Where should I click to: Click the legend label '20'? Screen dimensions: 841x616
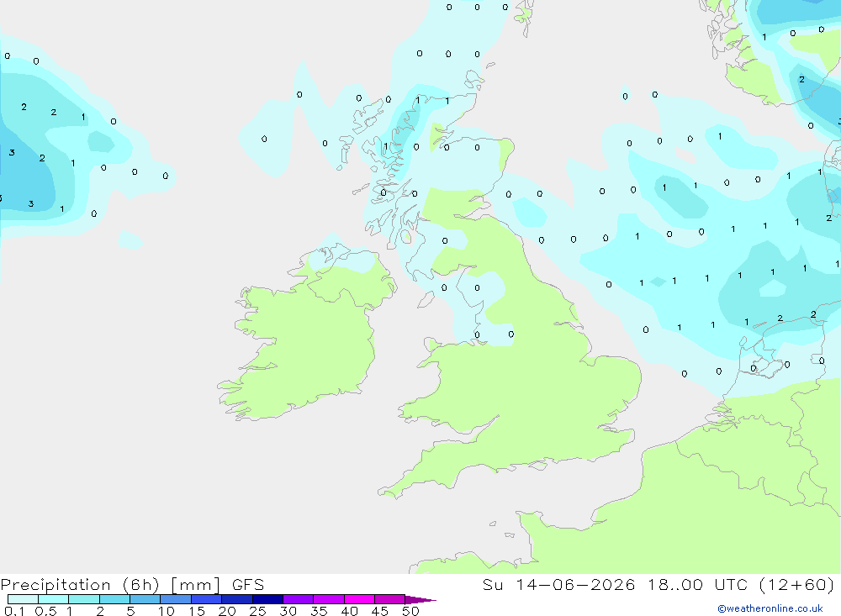coord(227,611)
